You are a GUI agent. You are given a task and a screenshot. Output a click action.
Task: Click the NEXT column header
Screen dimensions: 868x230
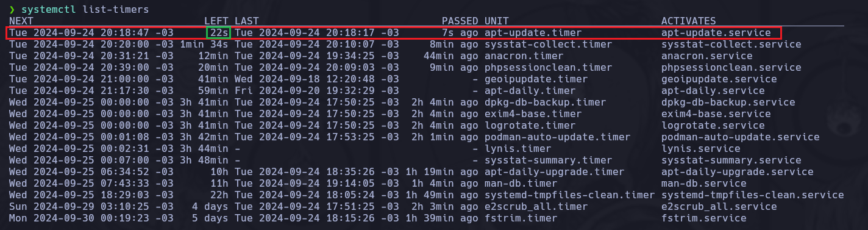[21, 21]
